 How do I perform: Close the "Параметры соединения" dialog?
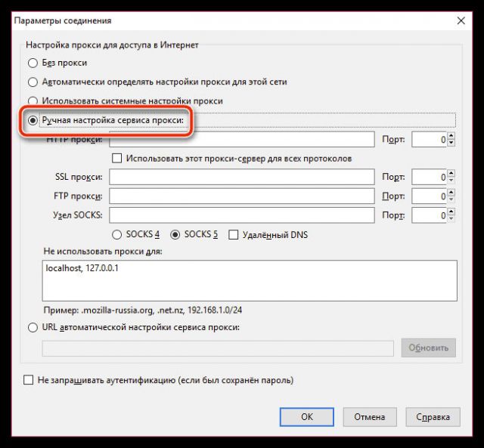(461, 20)
